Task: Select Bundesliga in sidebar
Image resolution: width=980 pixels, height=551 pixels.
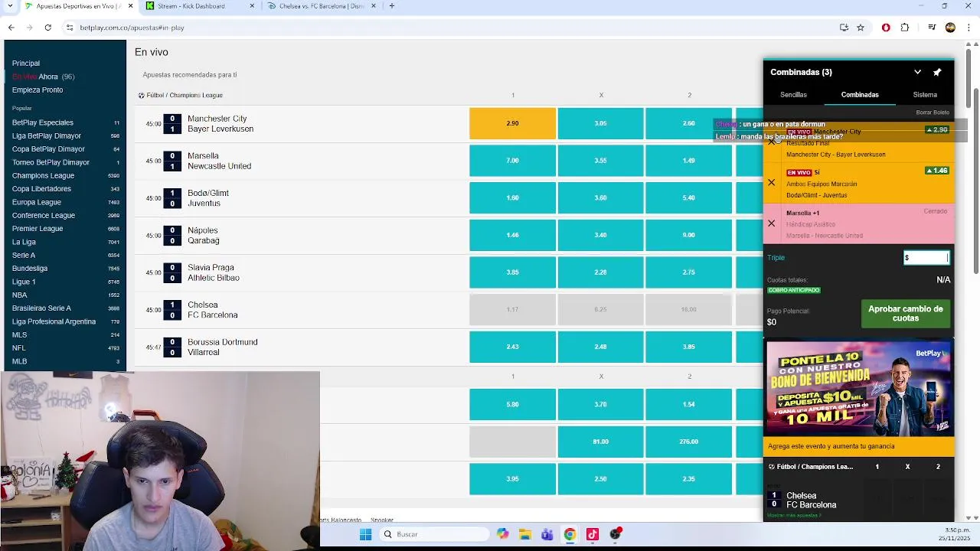Action: pos(30,269)
